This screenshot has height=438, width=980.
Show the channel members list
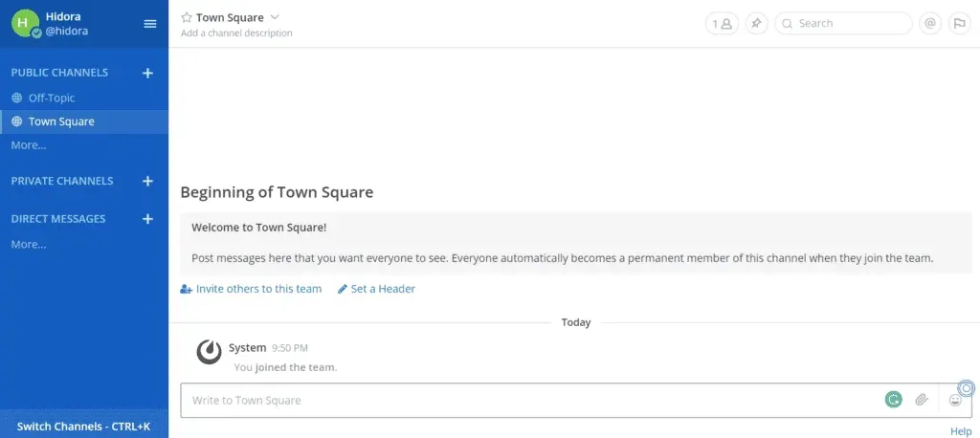722,24
